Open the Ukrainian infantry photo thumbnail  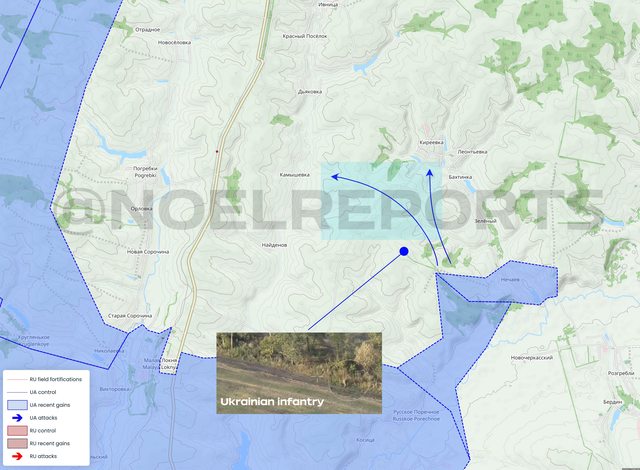tap(299, 373)
